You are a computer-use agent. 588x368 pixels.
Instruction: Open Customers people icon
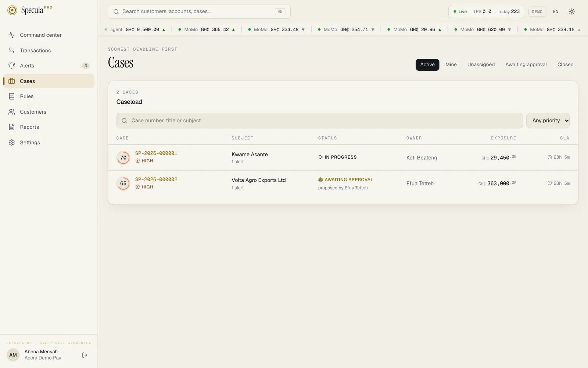(12, 112)
